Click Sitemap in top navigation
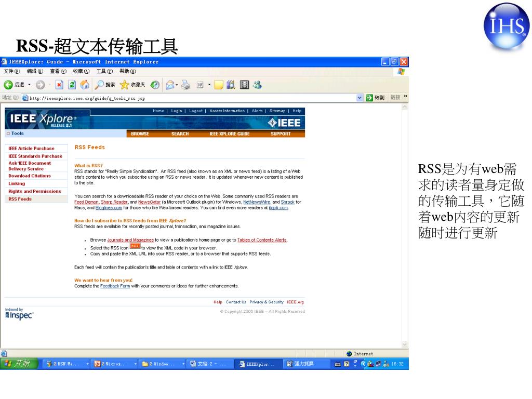This screenshot has width=532, height=399. pos(277,111)
